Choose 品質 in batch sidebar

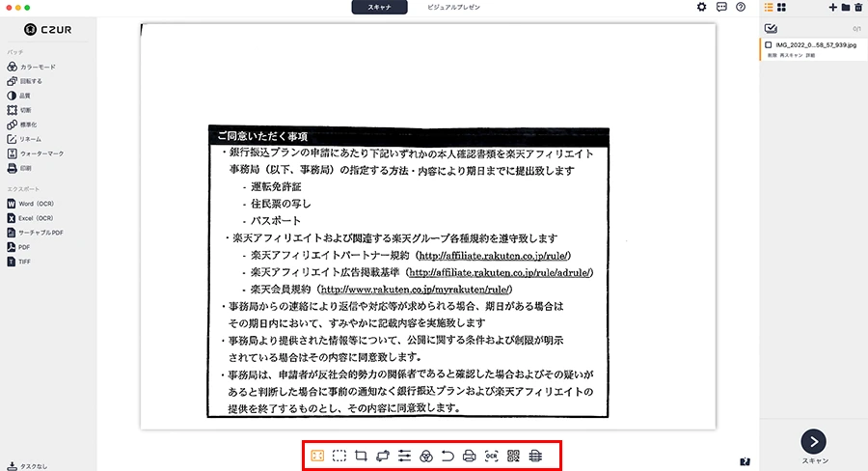point(19,96)
